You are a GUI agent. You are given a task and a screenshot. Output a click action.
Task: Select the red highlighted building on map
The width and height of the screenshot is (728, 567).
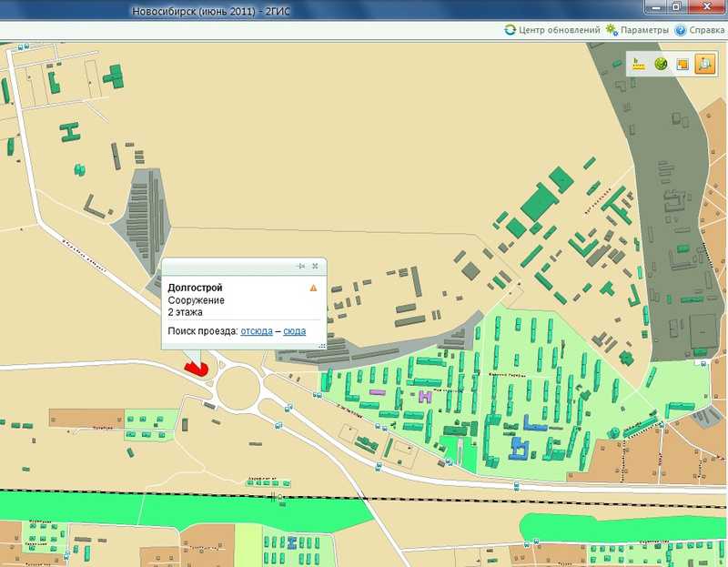point(197,366)
